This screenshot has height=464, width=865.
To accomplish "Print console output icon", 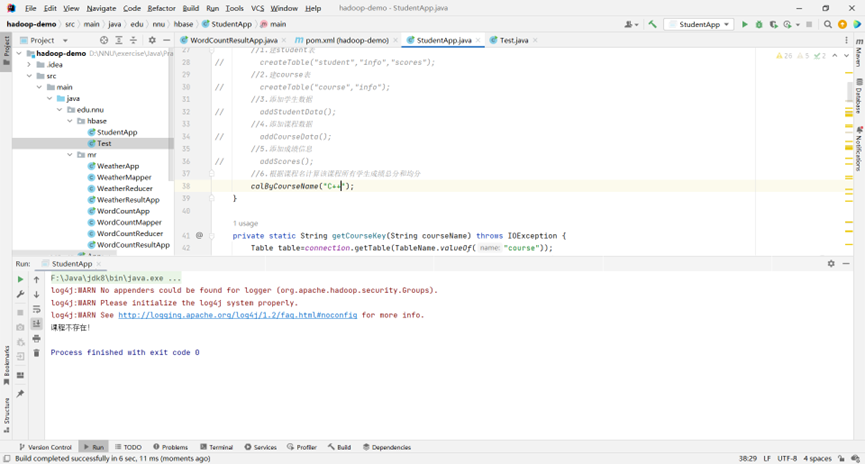I will [36, 338].
